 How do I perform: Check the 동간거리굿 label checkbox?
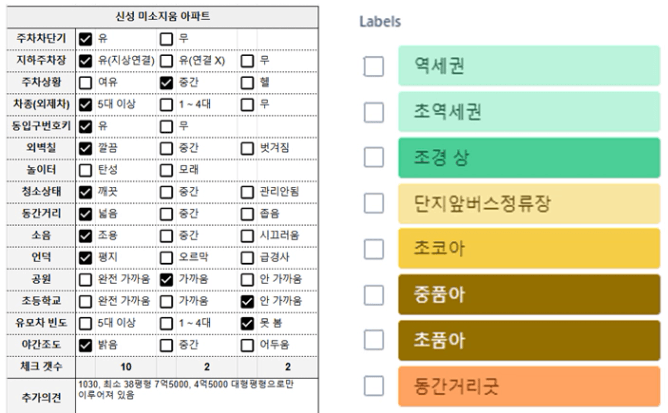(374, 386)
